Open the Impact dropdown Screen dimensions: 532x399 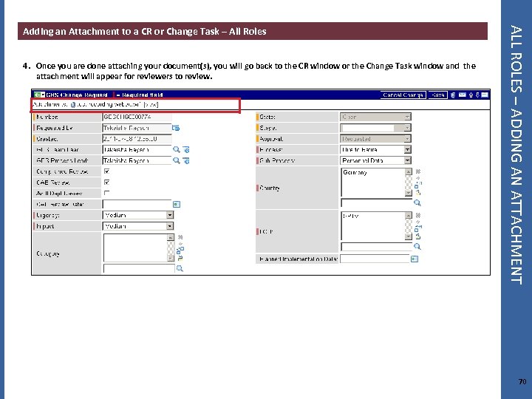138,226
